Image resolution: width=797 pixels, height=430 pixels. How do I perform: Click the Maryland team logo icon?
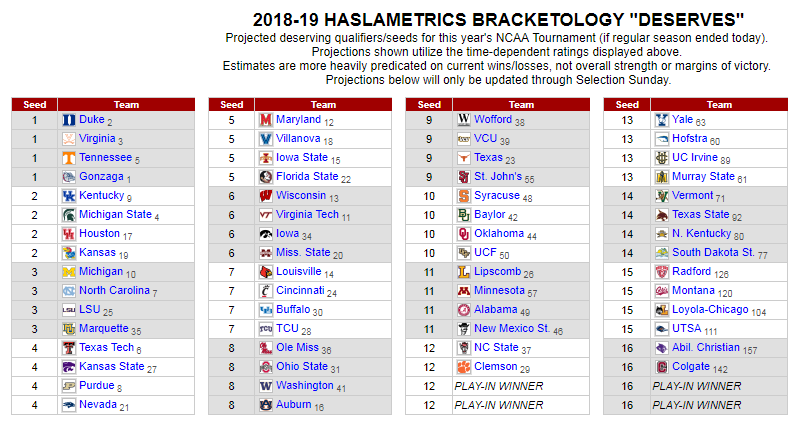tap(265, 120)
